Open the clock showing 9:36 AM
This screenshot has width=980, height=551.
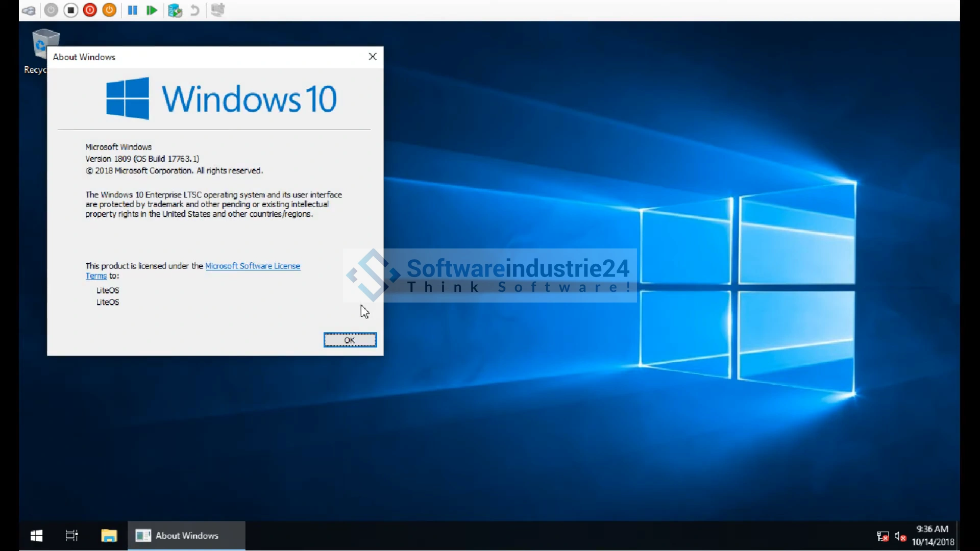tap(933, 536)
